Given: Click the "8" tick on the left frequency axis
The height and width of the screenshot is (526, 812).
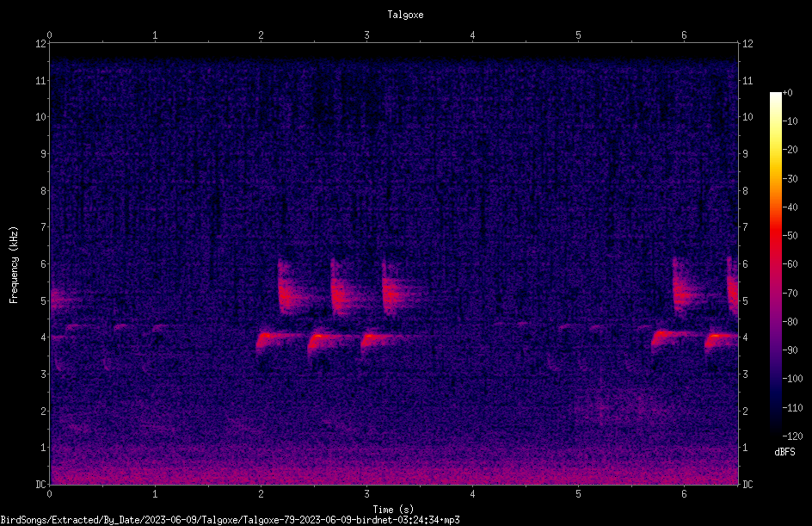Looking at the screenshot, I should click(43, 191).
